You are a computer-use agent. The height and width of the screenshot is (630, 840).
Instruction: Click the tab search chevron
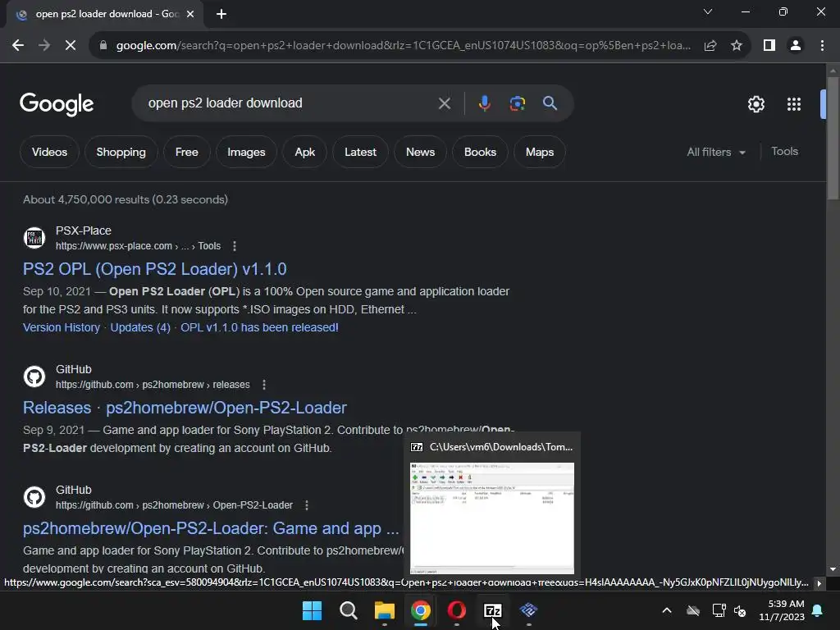point(708,11)
